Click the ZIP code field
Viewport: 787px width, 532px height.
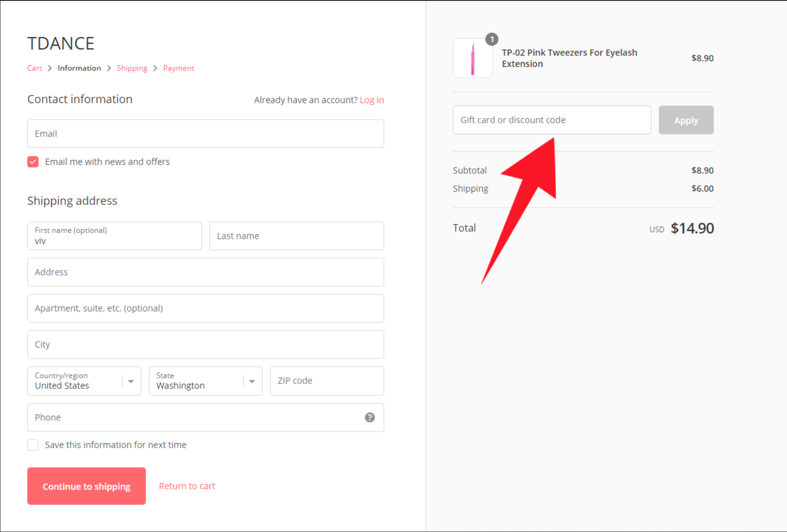(327, 381)
